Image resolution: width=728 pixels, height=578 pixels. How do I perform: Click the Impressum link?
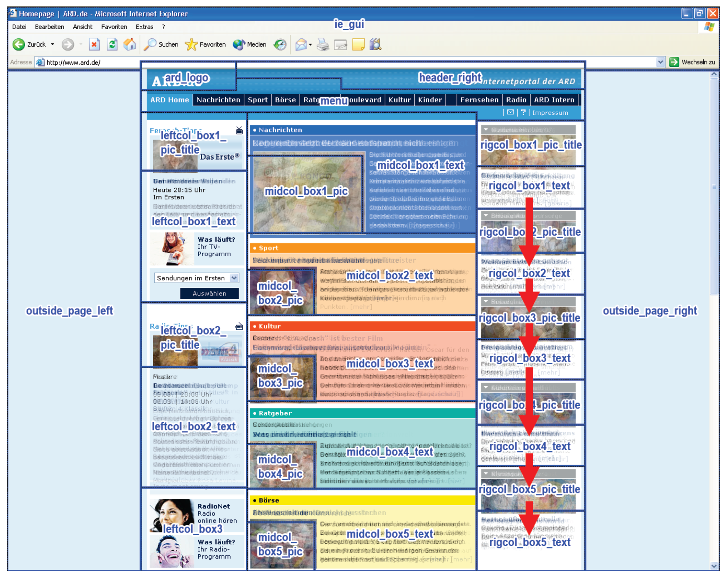[550, 113]
